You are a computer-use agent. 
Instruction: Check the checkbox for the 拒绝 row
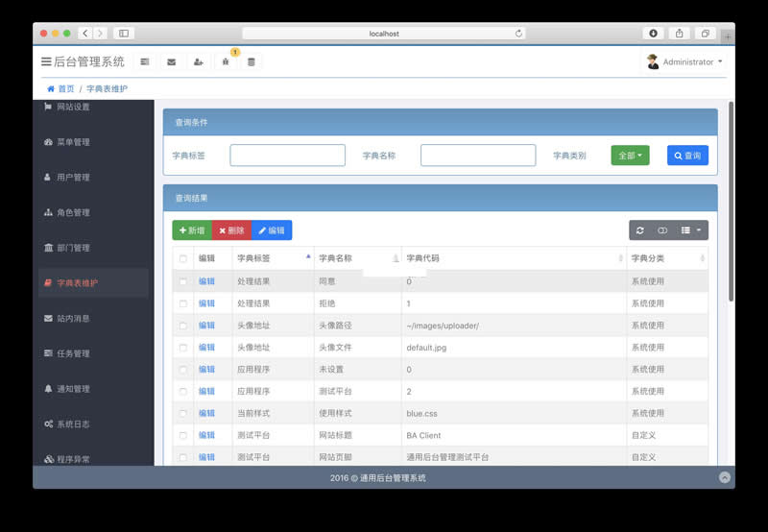point(183,303)
